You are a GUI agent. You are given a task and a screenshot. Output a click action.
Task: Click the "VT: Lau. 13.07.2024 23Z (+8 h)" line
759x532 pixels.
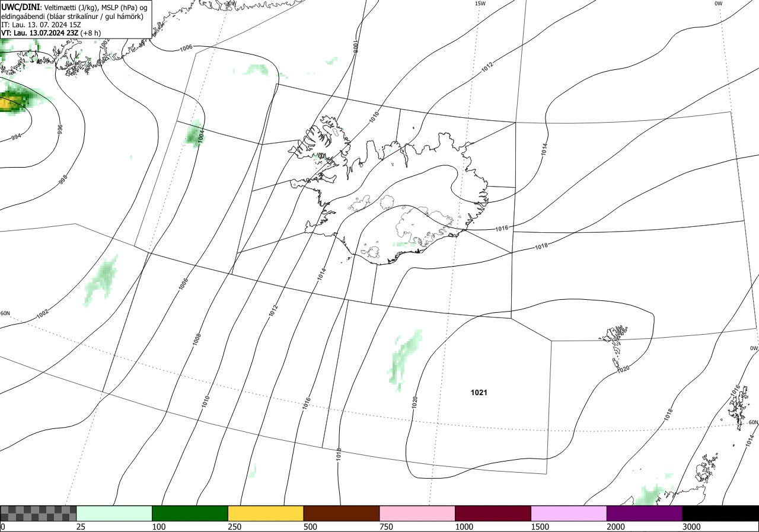coord(50,33)
